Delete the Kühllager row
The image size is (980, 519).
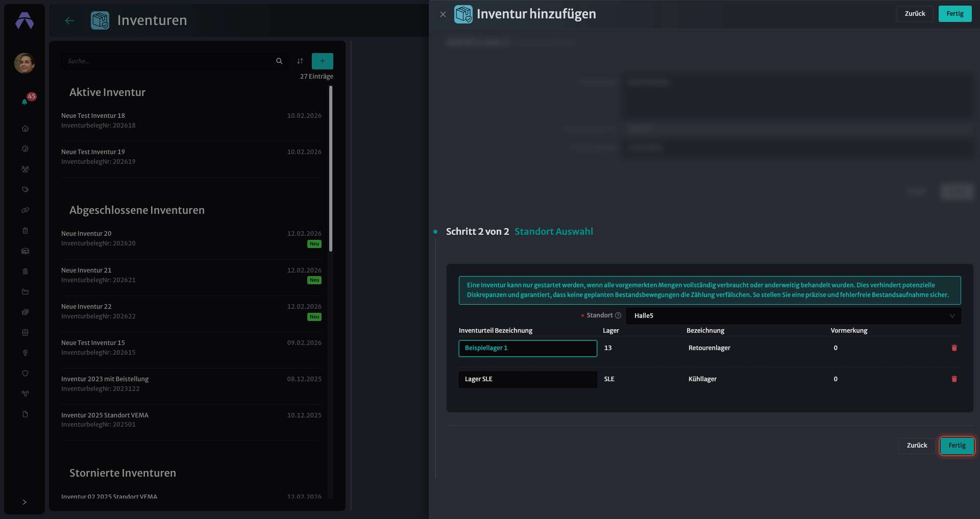(x=954, y=379)
